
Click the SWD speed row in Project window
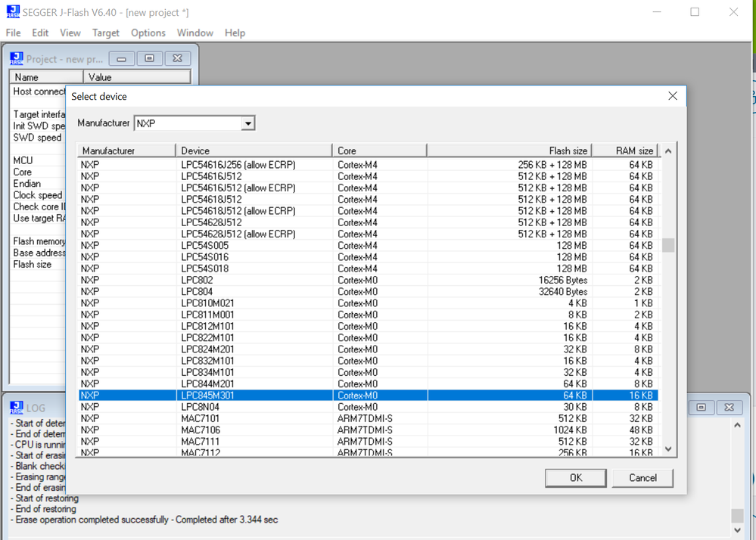[x=38, y=138]
